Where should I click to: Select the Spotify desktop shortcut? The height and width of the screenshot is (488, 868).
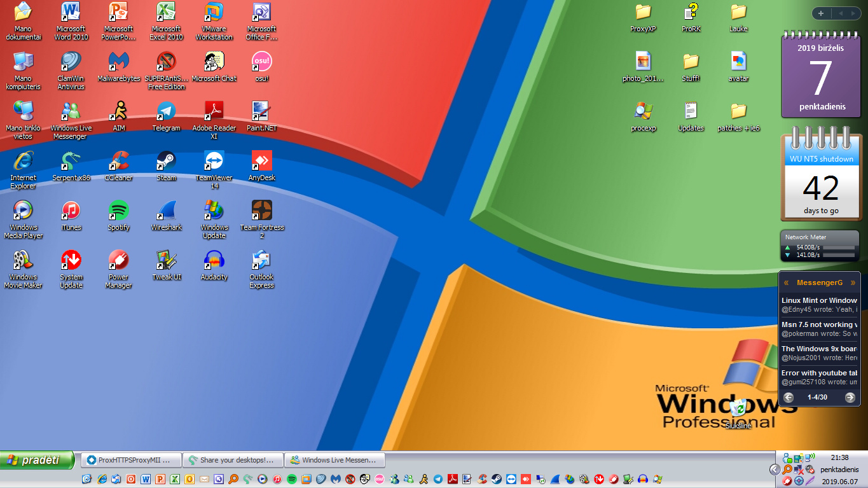point(118,216)
